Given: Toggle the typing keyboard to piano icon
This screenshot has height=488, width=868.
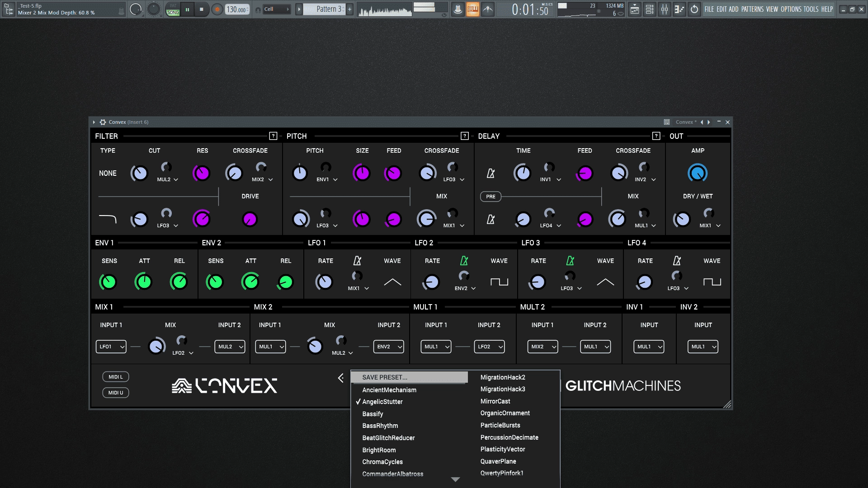Looking at the screenshot, I should (473, 9).
